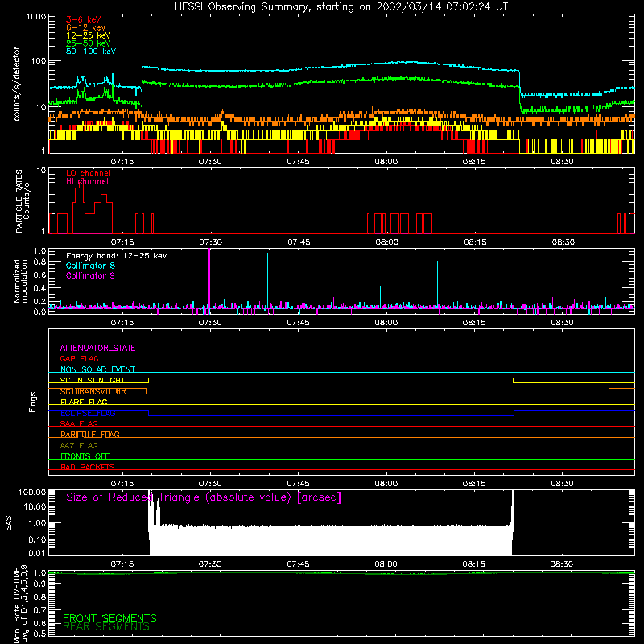
Task: Click the 100 tick label on count-rate axis
Action: (x=39, y=61)
